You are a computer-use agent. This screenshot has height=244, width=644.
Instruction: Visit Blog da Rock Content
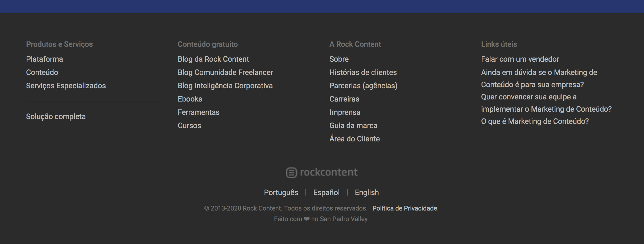click(x=213, y=59)
